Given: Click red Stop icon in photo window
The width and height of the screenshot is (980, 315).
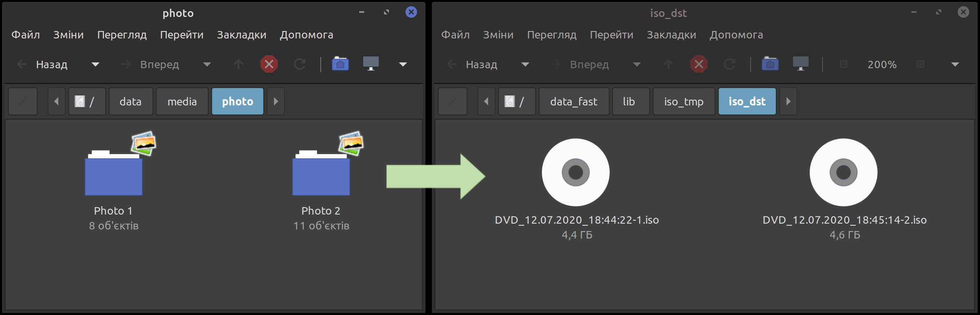Looking at the screenshot, I should click(x=269, y=64).
